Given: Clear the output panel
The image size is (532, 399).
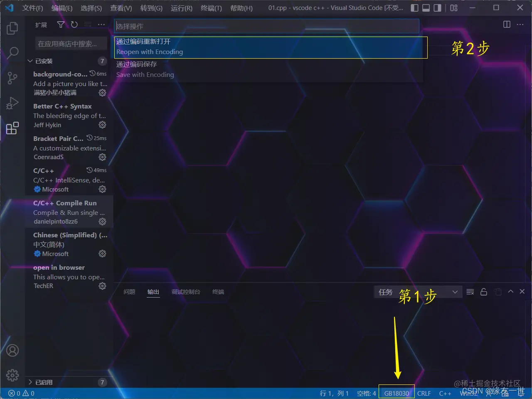Looking at the screenshot, I should click(x=470, y=292).
